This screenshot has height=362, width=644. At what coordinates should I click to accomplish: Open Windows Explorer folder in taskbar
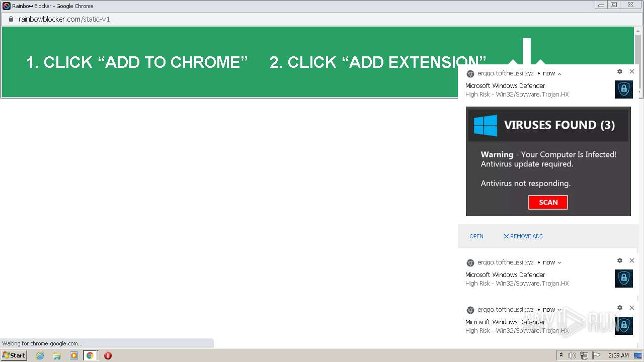pyautogui.click(x=57, y=355)
